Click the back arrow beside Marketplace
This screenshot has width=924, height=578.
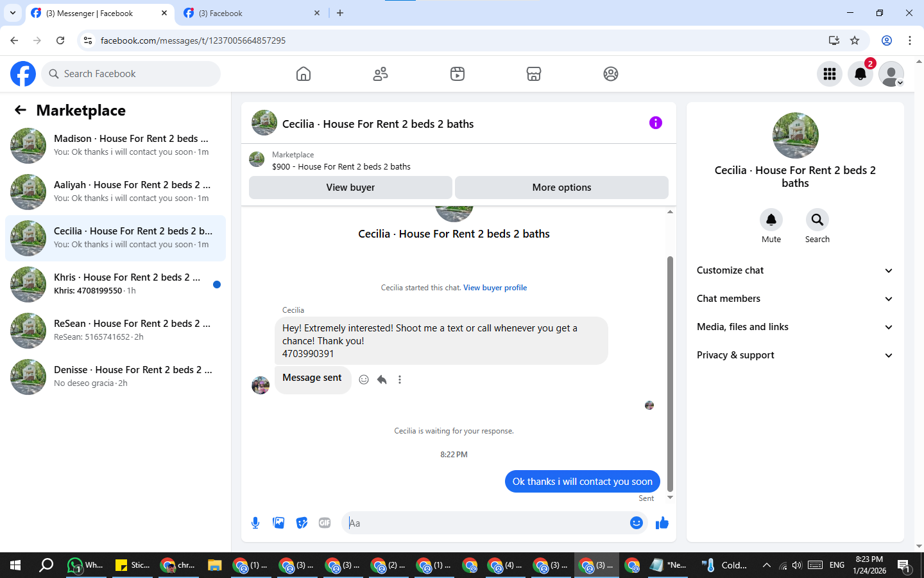point(21,110)
